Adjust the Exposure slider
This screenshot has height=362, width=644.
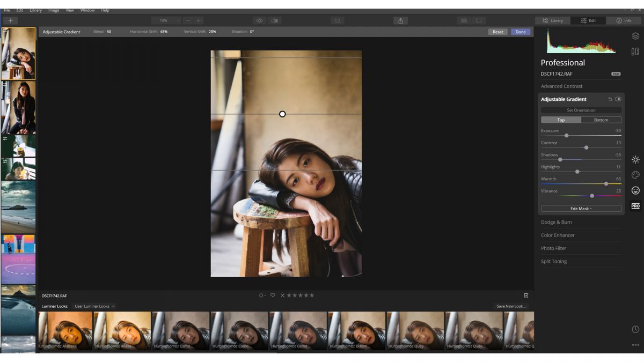[581, 136]
